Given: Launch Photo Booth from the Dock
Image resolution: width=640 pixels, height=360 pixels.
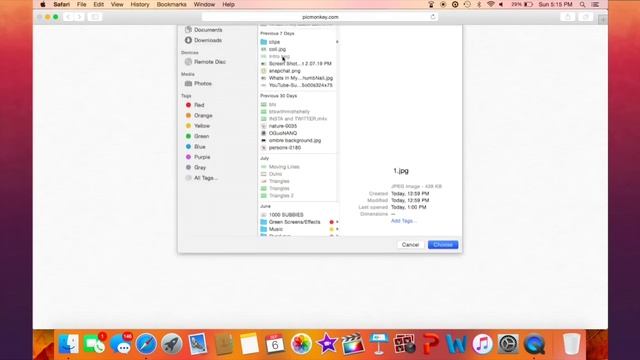Looking at the screenshot, I should coord(404,344).
